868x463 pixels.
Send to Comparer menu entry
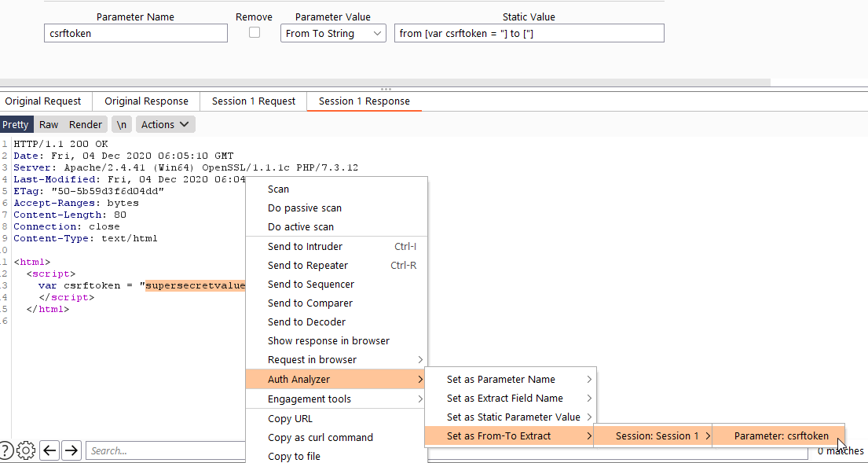336,303
